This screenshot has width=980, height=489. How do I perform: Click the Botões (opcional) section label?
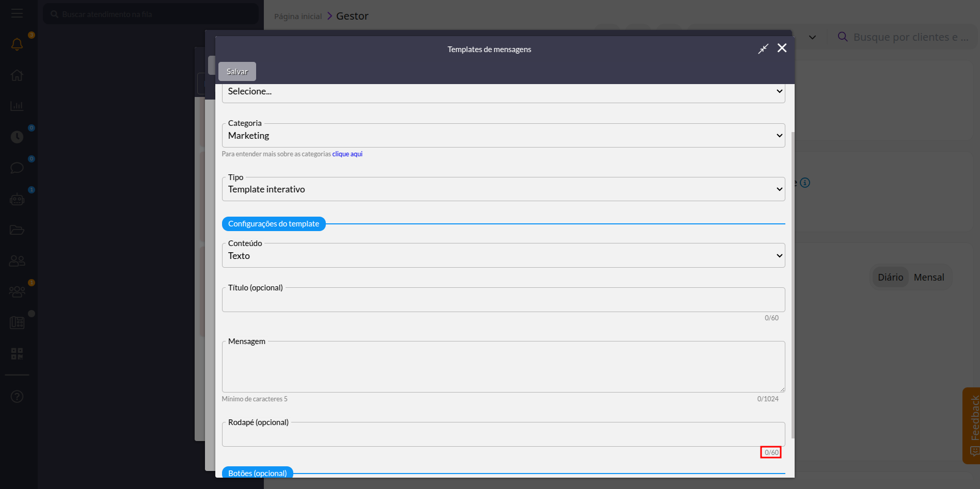point(258,472)
